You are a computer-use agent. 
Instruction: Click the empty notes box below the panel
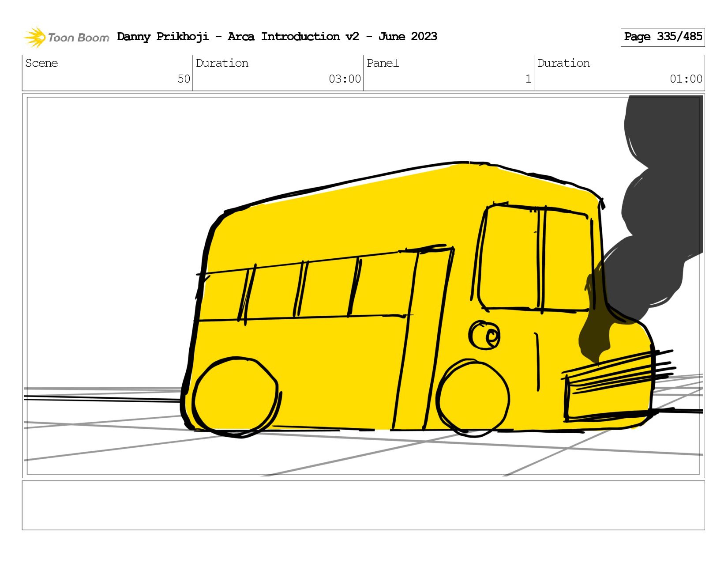tap(363, 506)
